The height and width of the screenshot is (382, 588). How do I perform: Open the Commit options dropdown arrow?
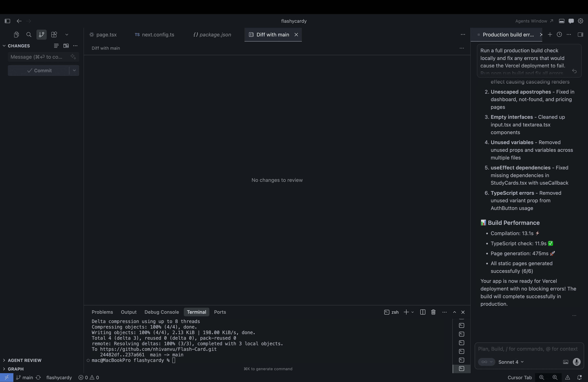click(x=74, y=71)
